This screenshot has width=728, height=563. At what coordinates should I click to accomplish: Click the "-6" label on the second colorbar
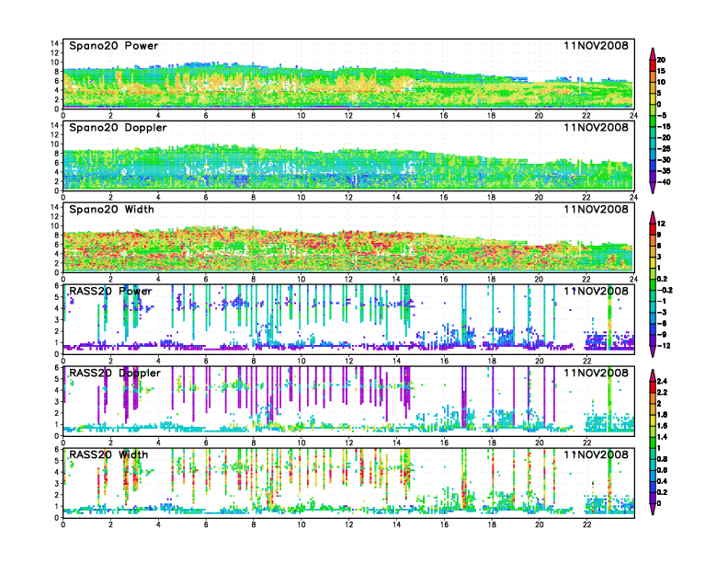pyautogui.click(x=661, y=324)
